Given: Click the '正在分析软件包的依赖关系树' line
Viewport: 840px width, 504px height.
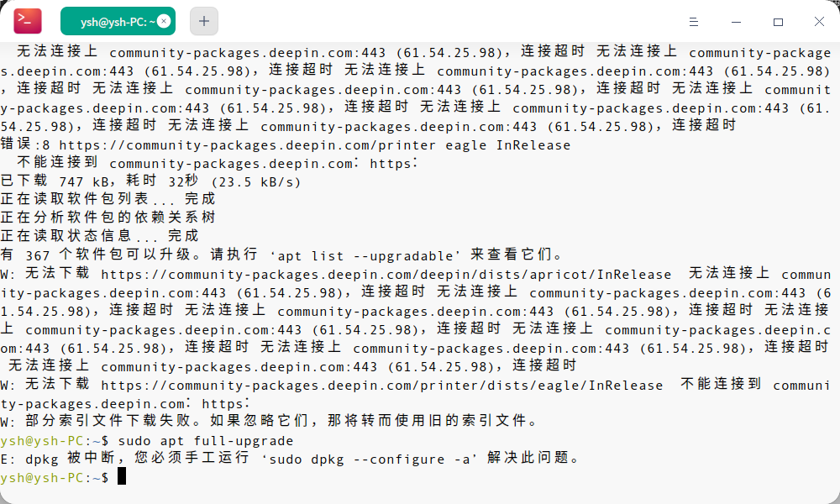Looking at the screenshot, I should (108, 218).
